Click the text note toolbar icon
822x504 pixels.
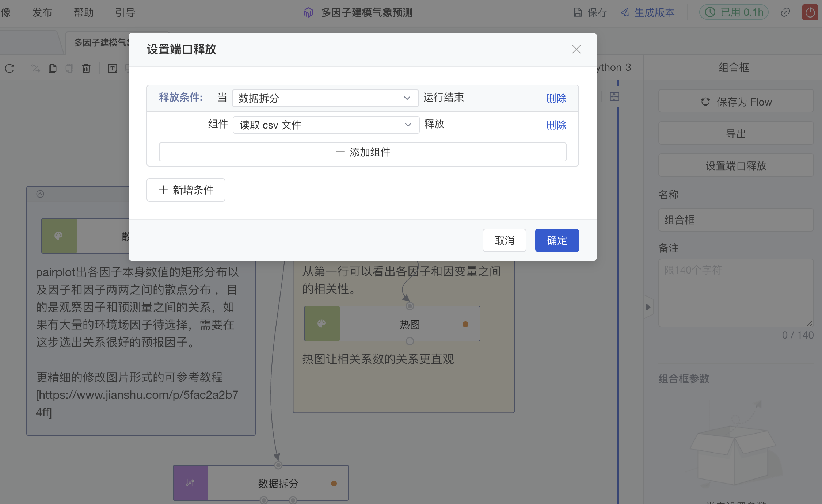(113, 68)
